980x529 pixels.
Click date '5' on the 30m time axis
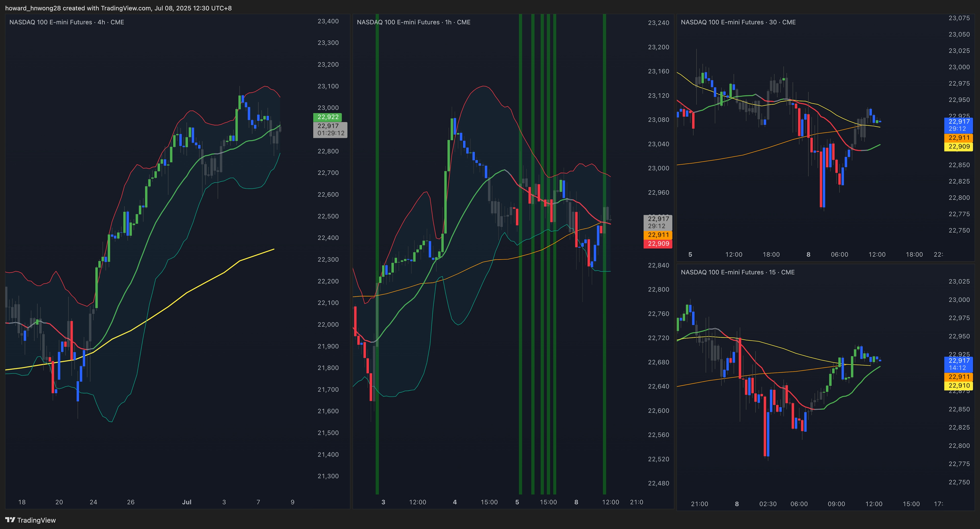690,254
